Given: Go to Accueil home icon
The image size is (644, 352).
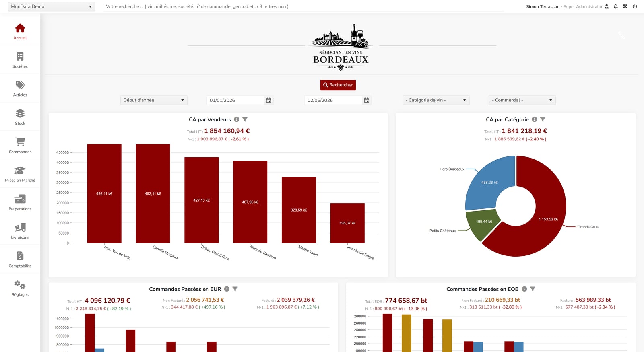Looking at the screenshot, I should coord(20,28).
